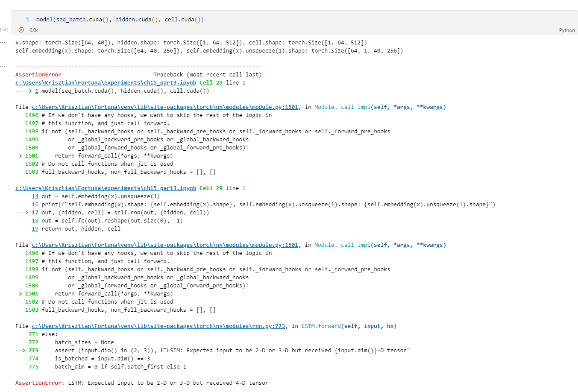Click the red cell execution error icon
The width and height of the screenshot is (578, 392).
coord(21,30)
